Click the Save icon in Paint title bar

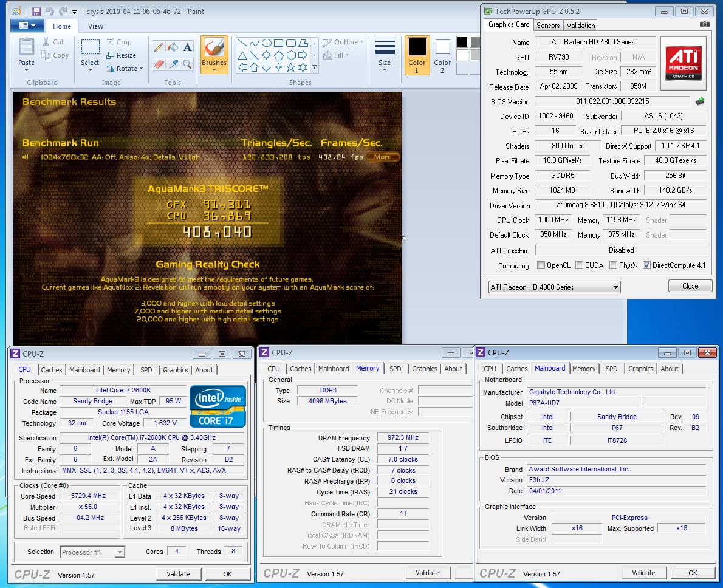36,12
